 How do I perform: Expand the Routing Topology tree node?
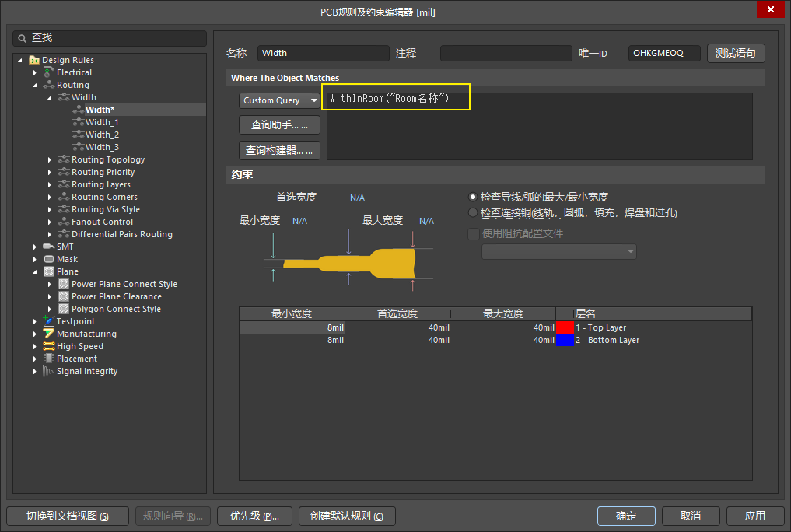point(51,159)
